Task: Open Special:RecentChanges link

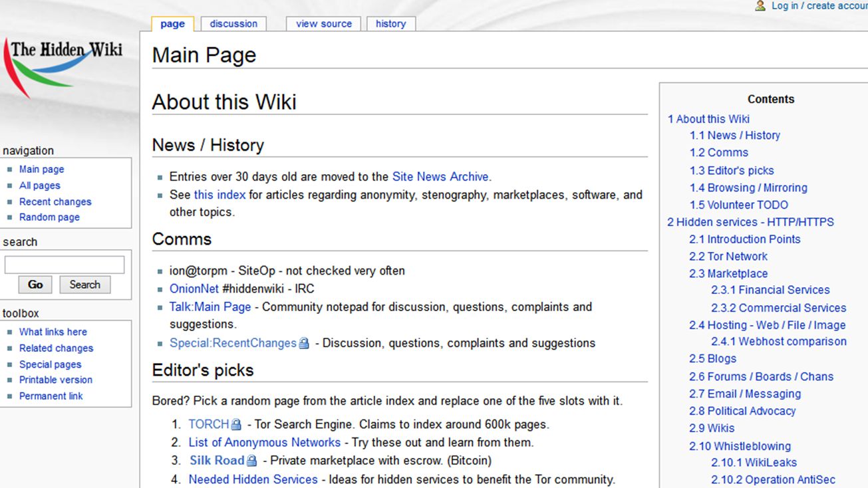Action: click(233, 343)
